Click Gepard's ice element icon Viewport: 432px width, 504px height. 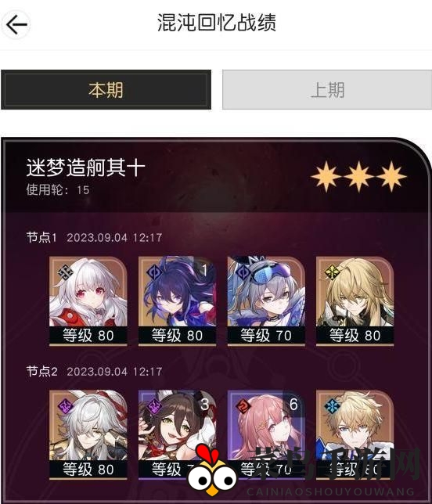tap(332, 406)
